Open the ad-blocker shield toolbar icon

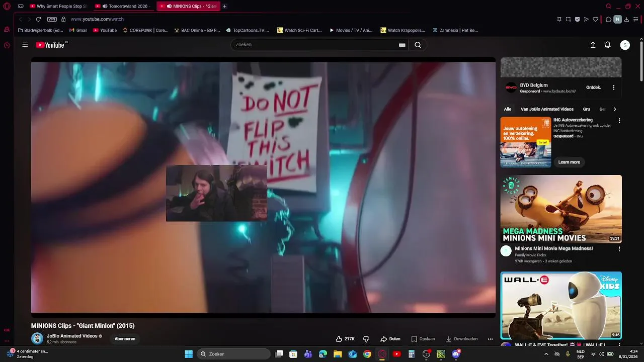click(577, 19)
